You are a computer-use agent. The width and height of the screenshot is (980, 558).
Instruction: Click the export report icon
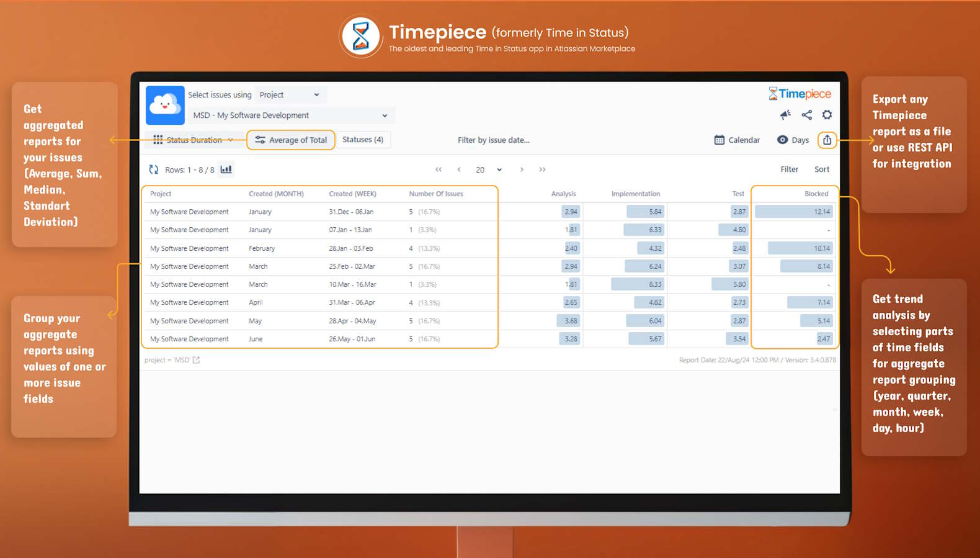pos(827,140)
